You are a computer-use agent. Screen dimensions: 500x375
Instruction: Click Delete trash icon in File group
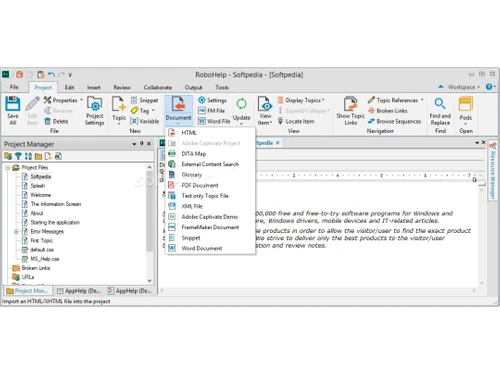pos(48,121)
